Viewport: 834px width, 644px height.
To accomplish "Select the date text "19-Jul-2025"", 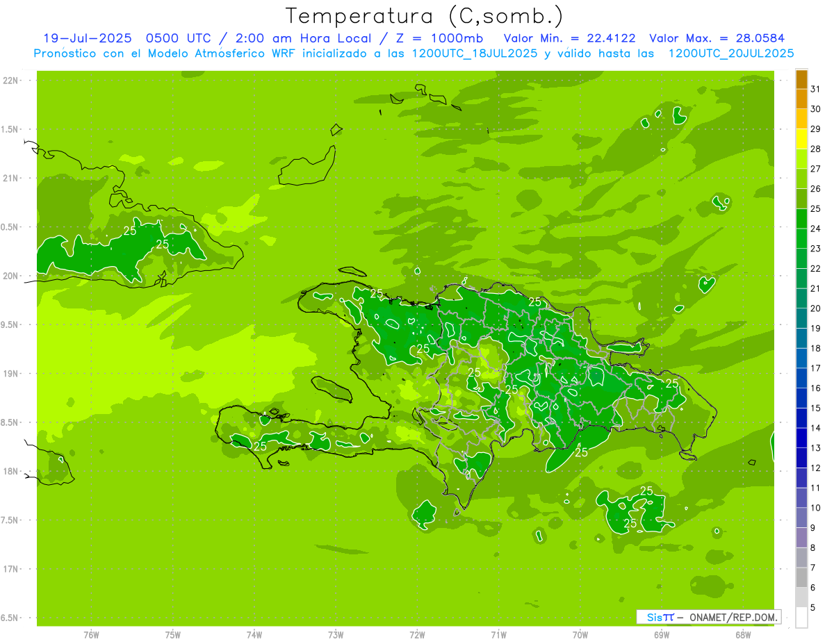I will point(87,38).
